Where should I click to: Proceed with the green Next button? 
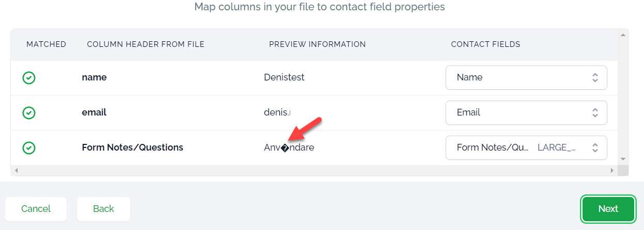(608, 209)
